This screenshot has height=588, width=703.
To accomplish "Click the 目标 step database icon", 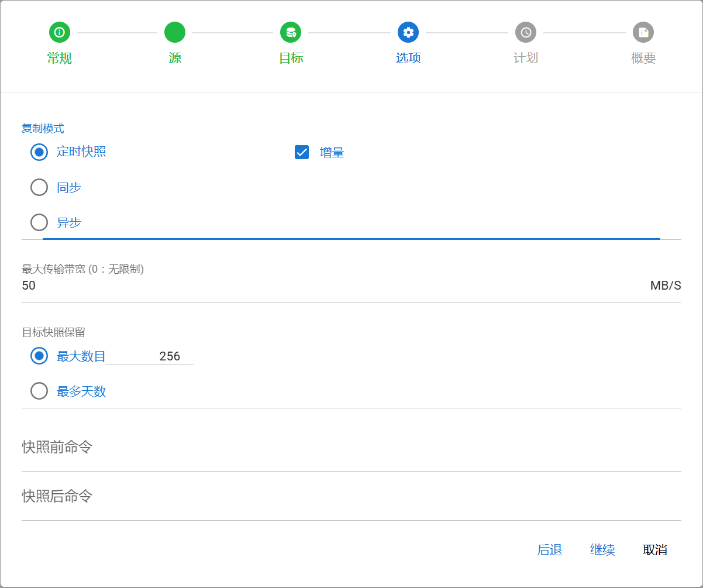I will [291, 32].
